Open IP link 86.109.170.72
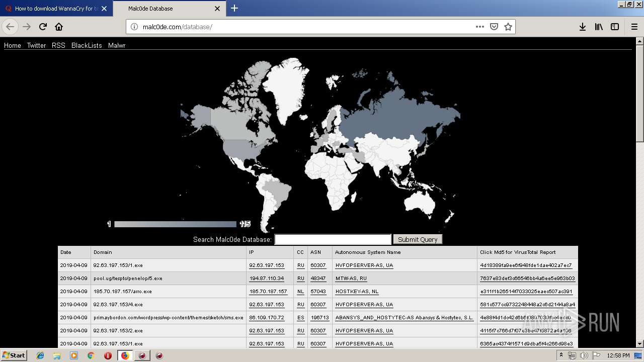The height and width of the screenshot is (362, 644). 267,318
